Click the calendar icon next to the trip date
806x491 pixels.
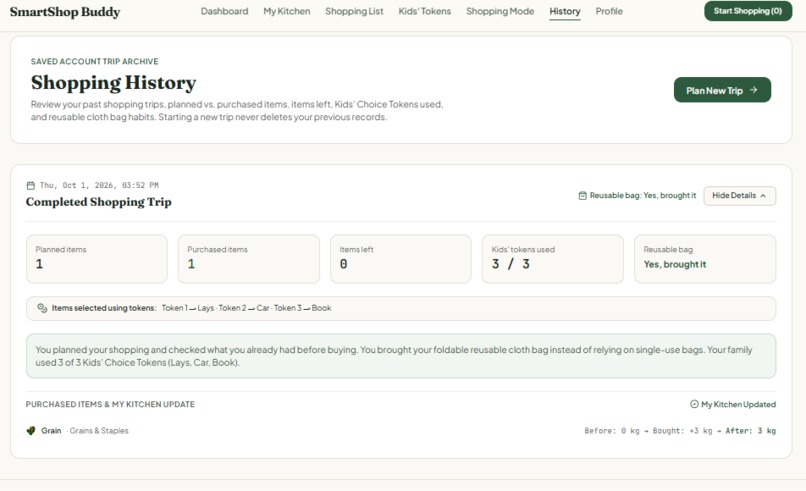click(31, 185)
